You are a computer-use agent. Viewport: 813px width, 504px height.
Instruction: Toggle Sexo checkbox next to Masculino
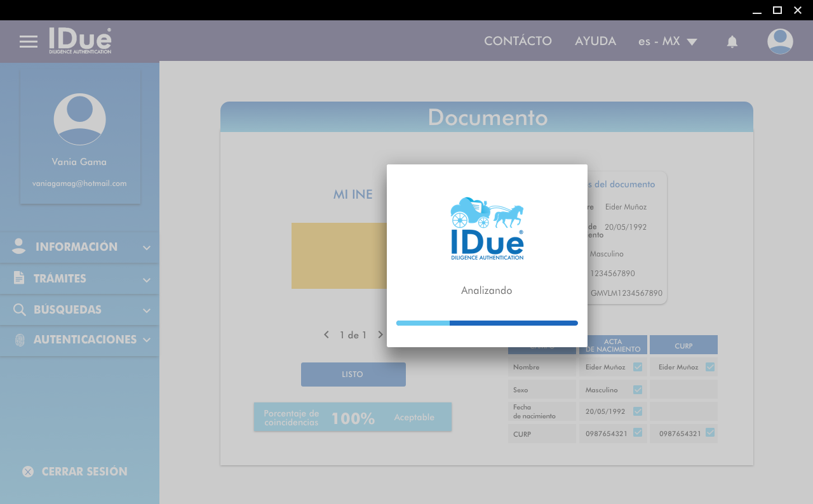coord(638,390)
